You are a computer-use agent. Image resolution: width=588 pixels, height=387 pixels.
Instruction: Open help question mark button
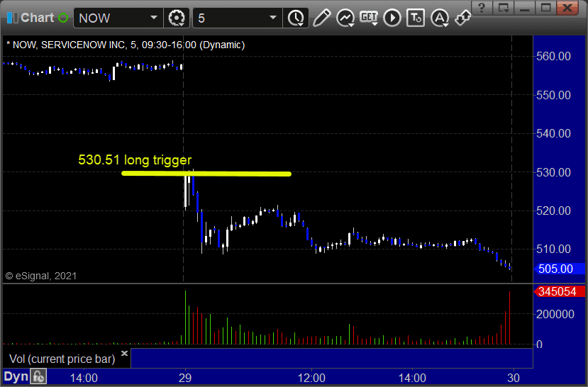coord(482,8)
